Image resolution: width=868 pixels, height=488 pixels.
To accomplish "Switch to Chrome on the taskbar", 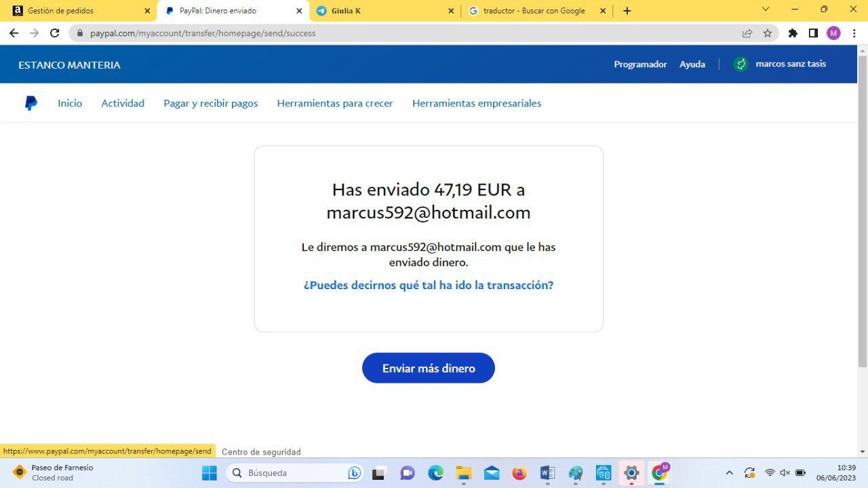I will (659, 473).
